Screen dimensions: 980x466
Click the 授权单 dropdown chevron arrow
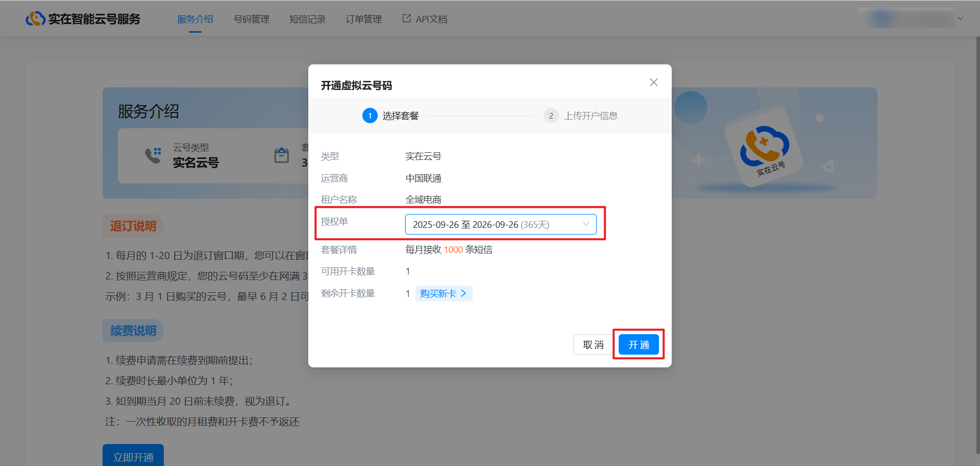(586, 224)
